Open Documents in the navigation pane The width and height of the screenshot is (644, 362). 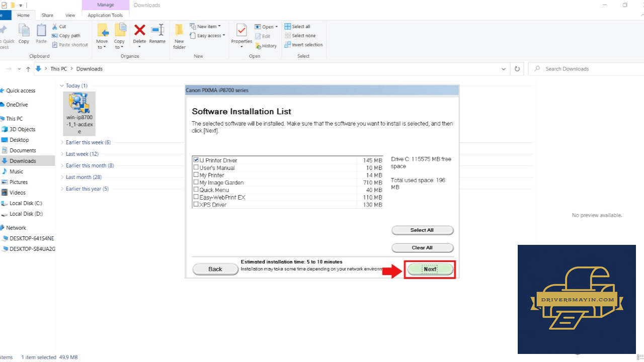pos(23,150)
